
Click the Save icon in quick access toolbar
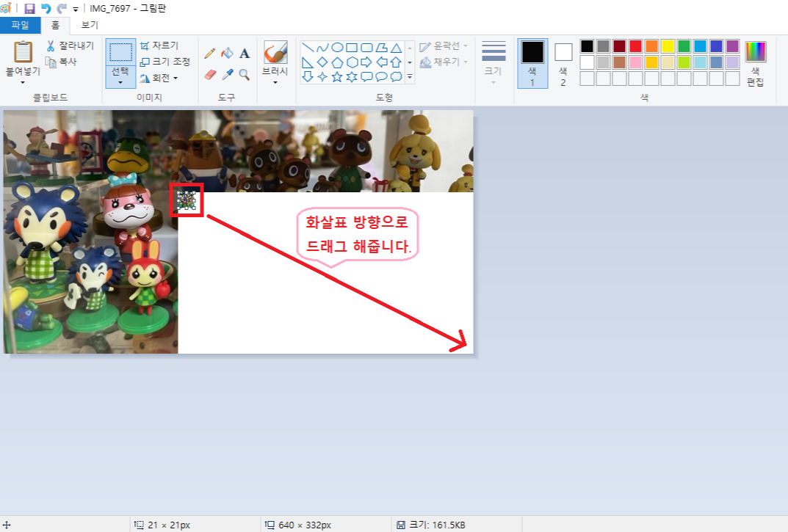point(29,9)
